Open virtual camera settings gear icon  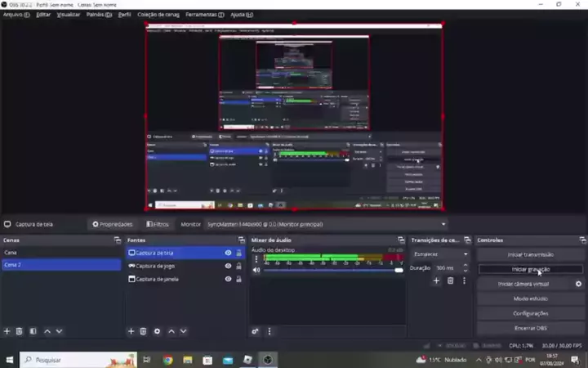pyautogui.click(x=579, y=284)
